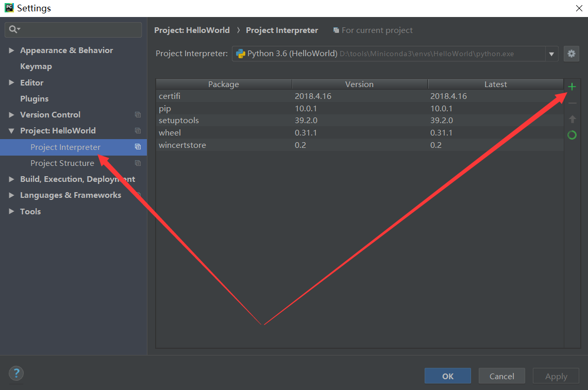The width and height of the screenshot is (588, 390).
Task: Select Project Structure in the sidebar
Action: [x=62, y=163]
